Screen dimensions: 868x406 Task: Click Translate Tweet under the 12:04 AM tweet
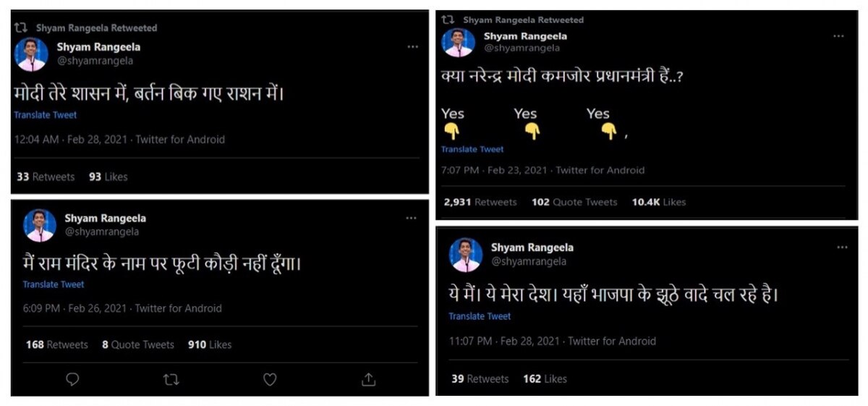[45, 115]
